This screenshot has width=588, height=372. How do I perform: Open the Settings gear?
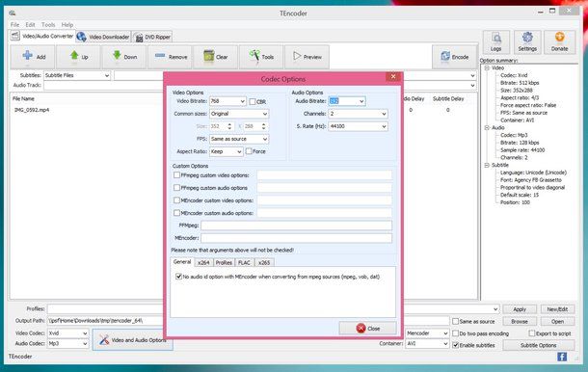[527, 42]
